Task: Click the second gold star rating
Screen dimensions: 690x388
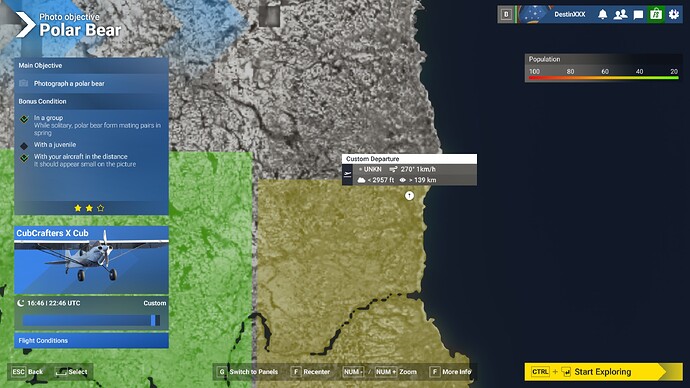Action: point(89,208)
